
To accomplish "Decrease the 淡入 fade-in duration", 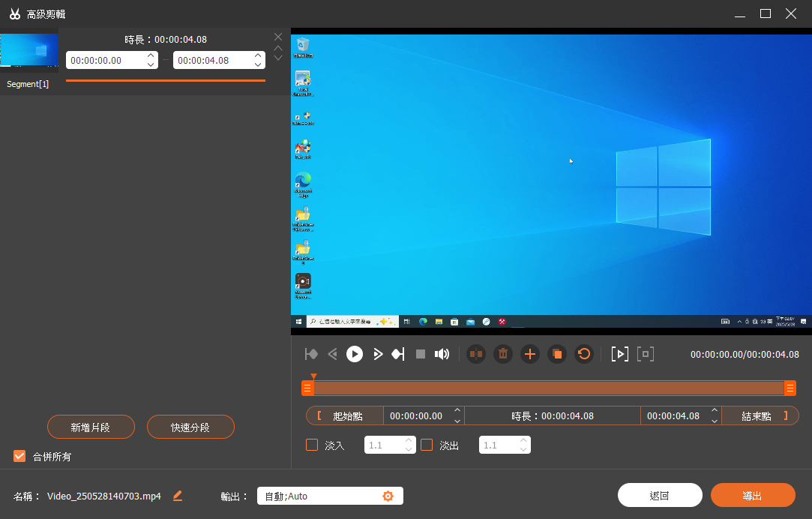I will pos(409,449).
